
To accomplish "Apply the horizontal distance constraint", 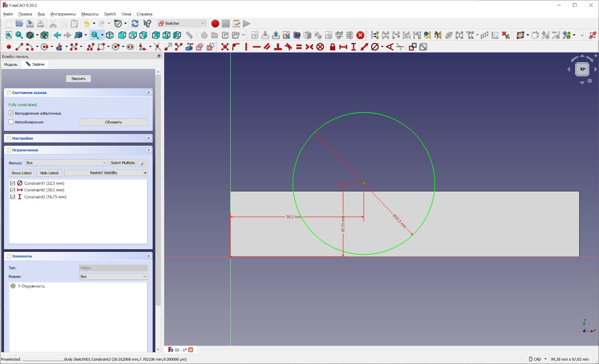I will point(343,47).
